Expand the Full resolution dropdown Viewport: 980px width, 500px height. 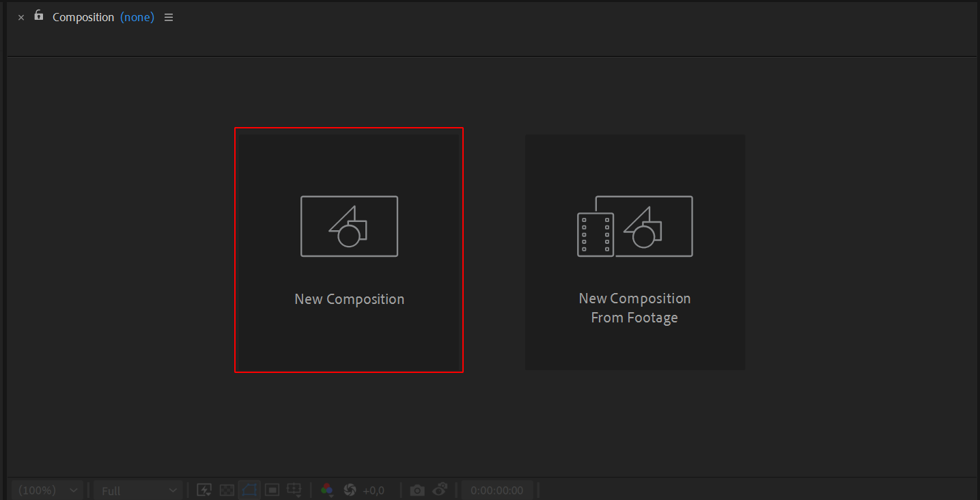pos(137,490)
